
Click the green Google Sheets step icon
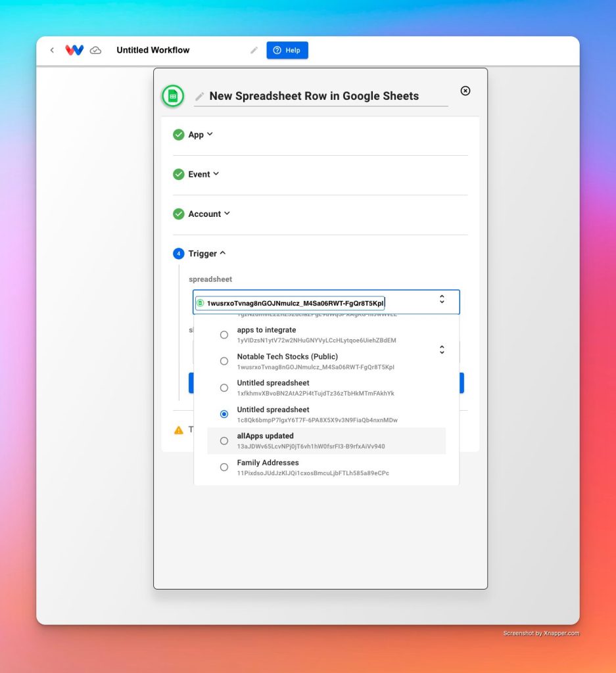click(x=173, y=96)
